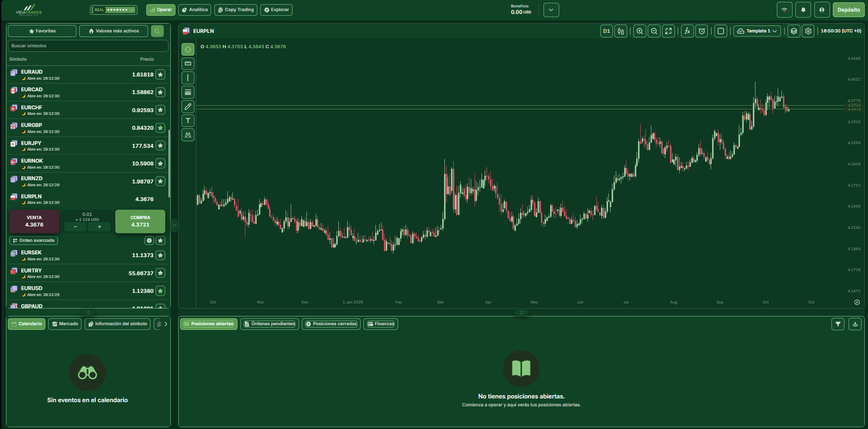Open chart settings gear

coord(808,31)
